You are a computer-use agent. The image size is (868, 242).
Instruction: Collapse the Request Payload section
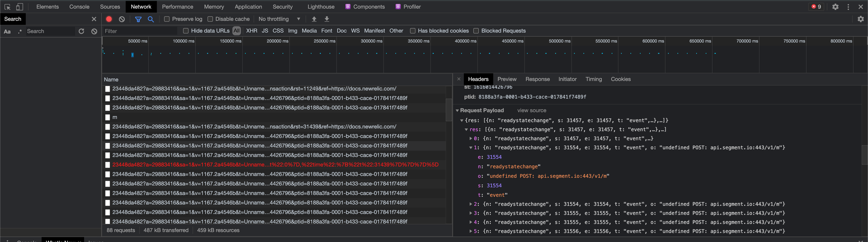tap(457, 111)
